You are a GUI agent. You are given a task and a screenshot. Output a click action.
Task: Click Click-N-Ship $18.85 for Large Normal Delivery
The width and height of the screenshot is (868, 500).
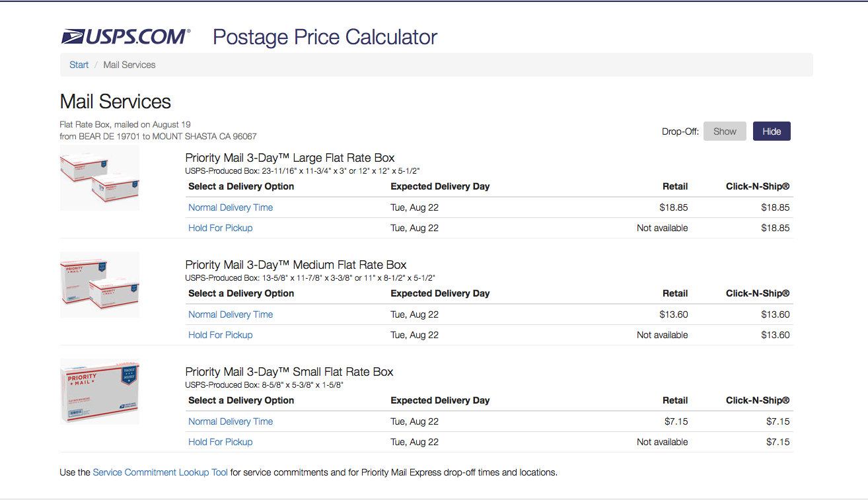tap(776, 207)
